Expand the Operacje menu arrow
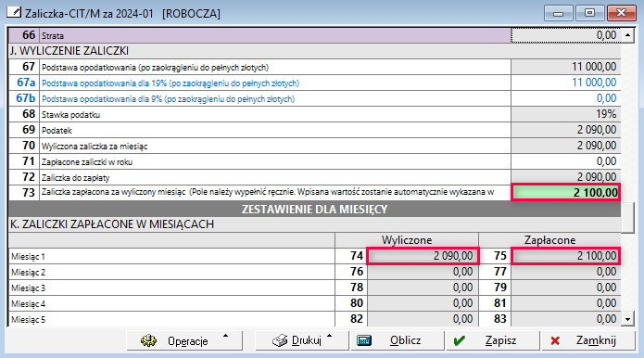Image resolution: width=644 pixels, height=358 pixels. point(225,336)
